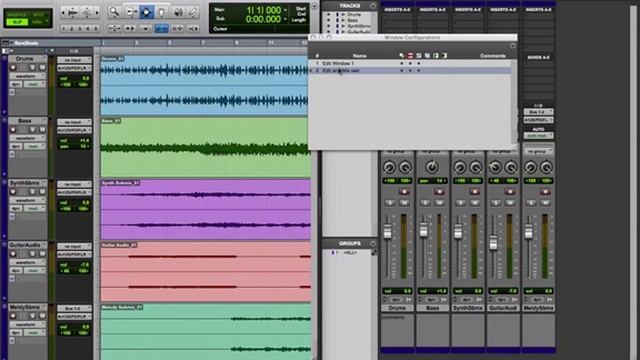Screen dimensions: 640x360
Task: Click the Insertion Follows Playback icon
Action: click(193, 29)
